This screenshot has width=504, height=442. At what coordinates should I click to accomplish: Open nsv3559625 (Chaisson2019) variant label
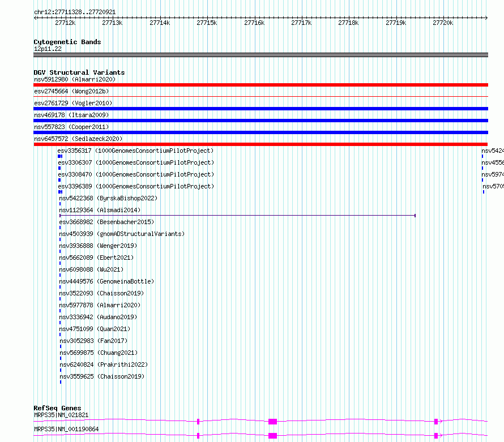click(102, 376)
